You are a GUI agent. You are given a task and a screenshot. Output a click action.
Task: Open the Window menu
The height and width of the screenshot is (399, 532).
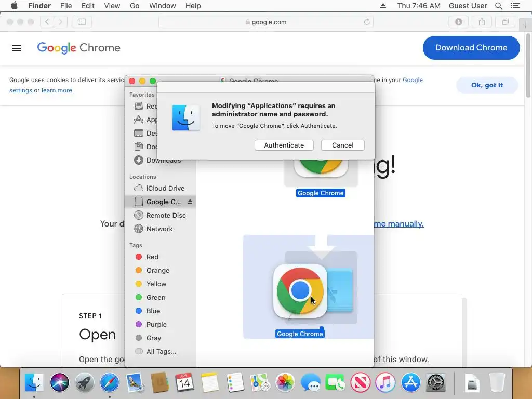[x=163, y=6]
